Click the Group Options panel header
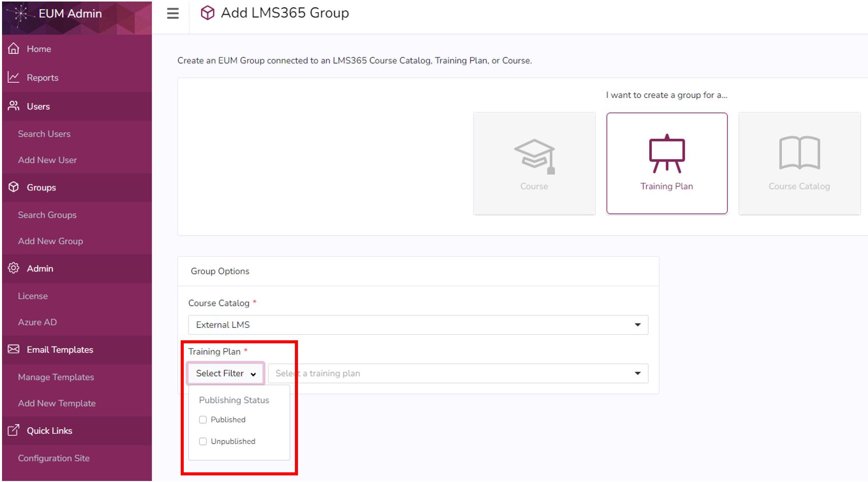The width and height of the screenshot is (868, 482). tap(418, 271)
